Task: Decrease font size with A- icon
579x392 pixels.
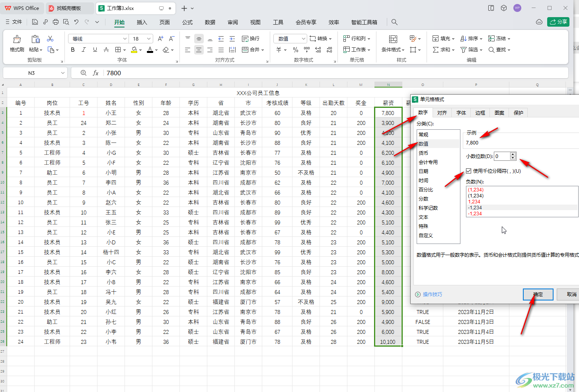Action: (172, 39)
